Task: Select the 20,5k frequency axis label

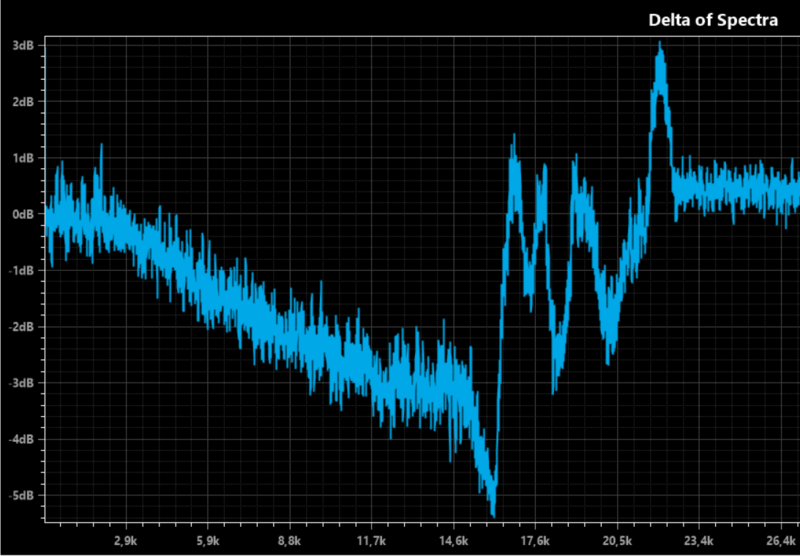Action: point(617,540)
